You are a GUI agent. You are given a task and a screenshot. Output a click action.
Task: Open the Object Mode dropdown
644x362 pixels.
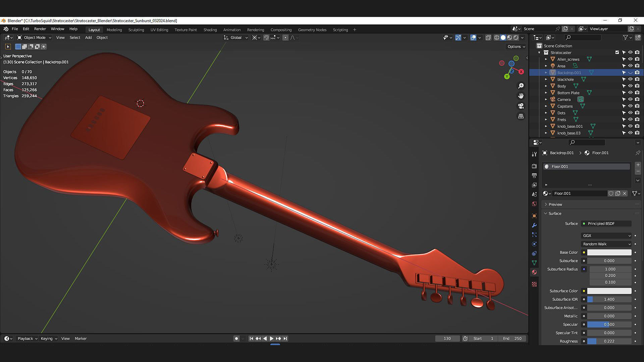click(34, 38)
